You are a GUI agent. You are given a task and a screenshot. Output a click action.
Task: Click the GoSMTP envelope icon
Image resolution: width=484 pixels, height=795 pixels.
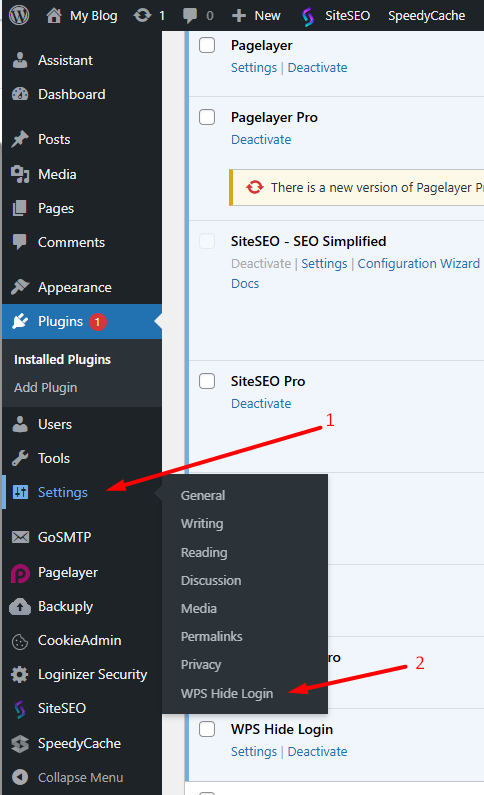point(20,537)
